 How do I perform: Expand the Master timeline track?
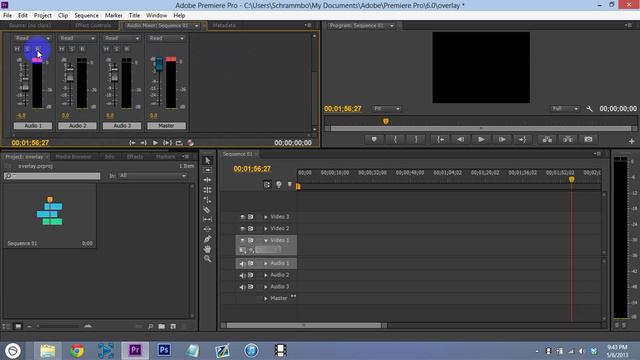(x=266, y=299)
